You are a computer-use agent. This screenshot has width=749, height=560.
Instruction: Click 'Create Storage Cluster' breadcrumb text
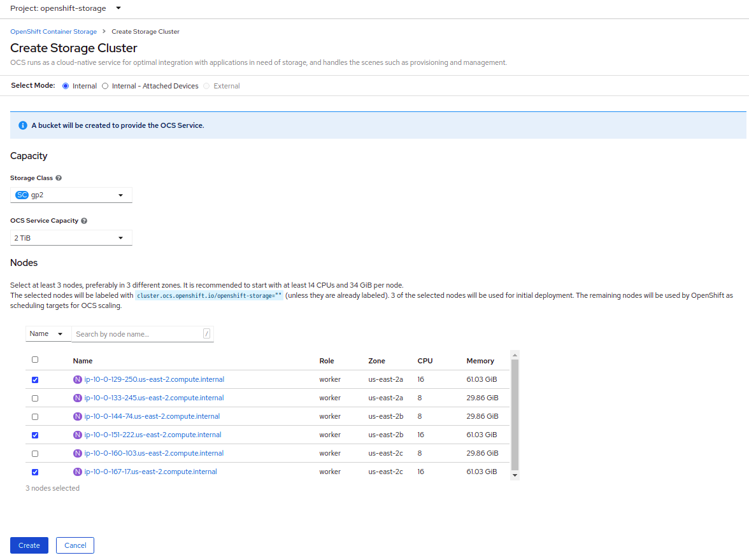coord(146,32)
